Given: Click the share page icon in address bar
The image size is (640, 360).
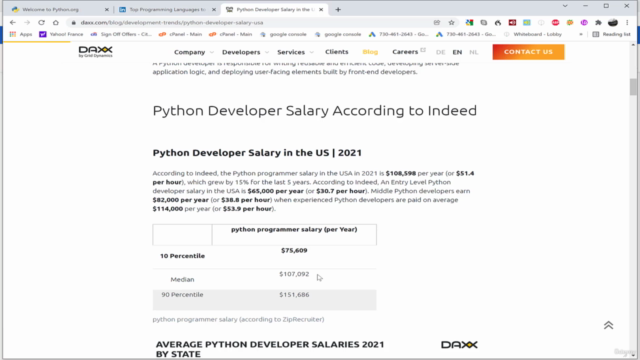Looking at the screenshot, I should 437,22.
